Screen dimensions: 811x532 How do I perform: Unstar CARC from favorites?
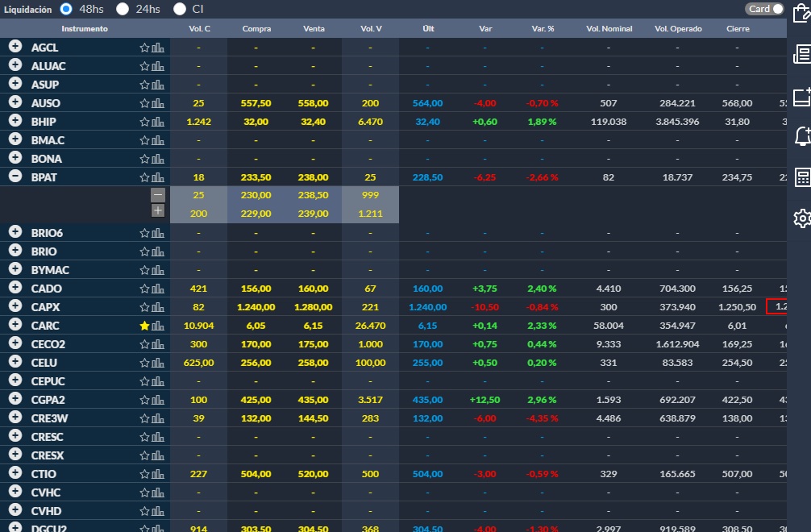tap(144, 326)
